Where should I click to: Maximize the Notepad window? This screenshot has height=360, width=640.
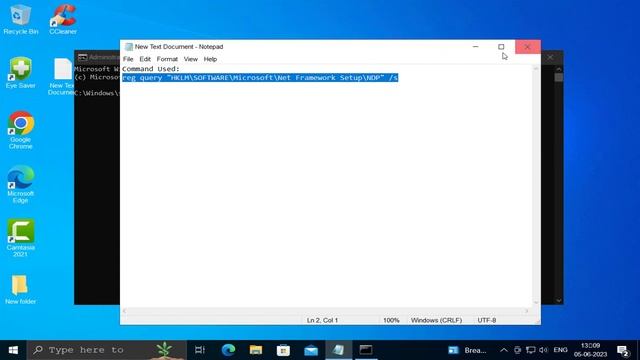501,47
